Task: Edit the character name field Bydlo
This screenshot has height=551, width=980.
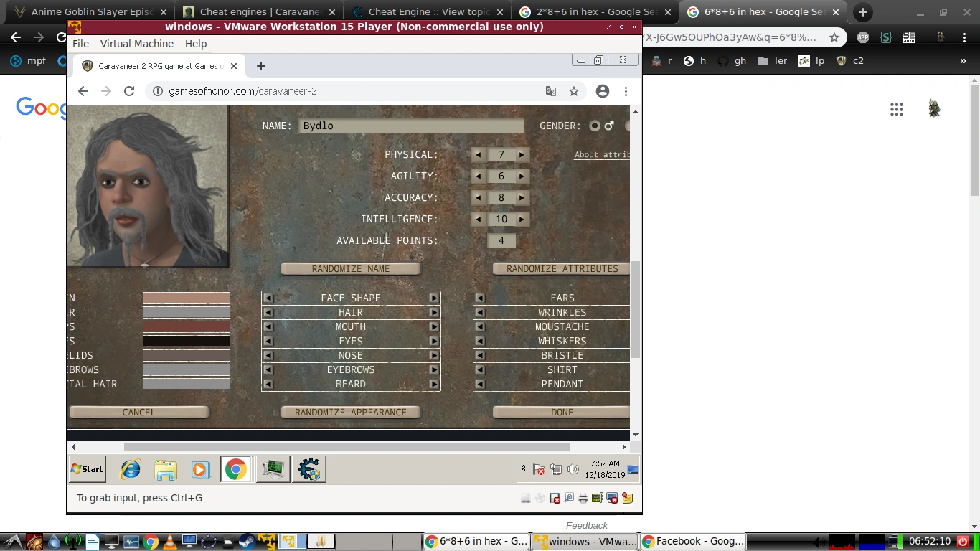Action: (410, 126)
